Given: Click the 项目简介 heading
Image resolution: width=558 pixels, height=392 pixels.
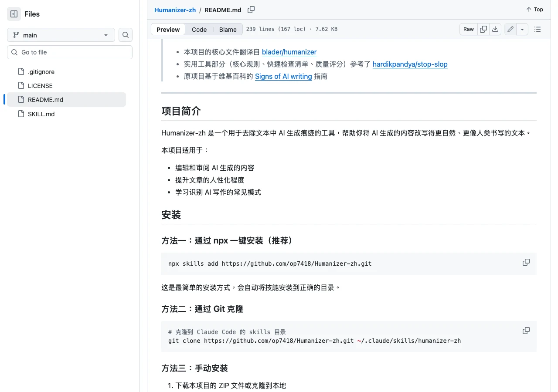Looking at the screenshot, I should coord(181,111).
